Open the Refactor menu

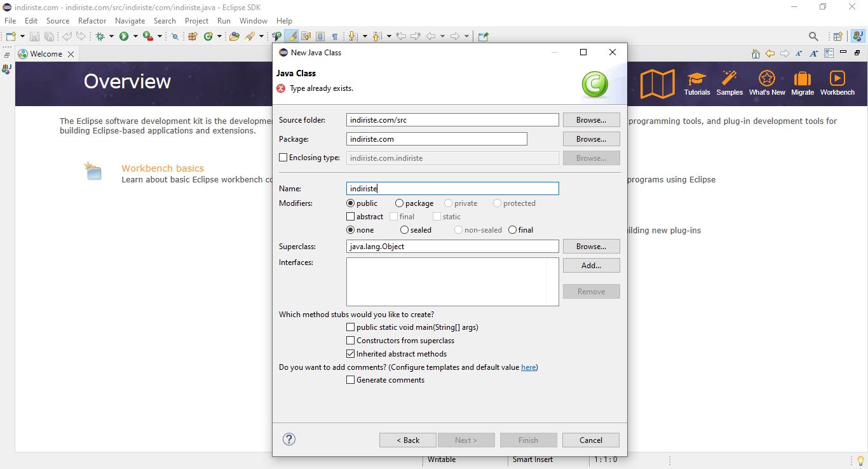[x=92, y=20]
